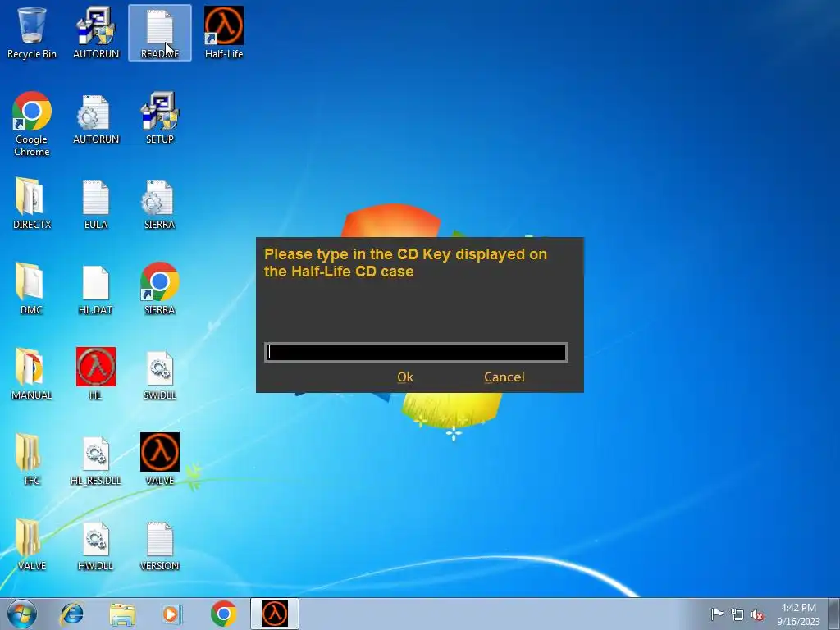
Task: Select the HL_RES.DLL file icon
Action: [x=96, y=459]
